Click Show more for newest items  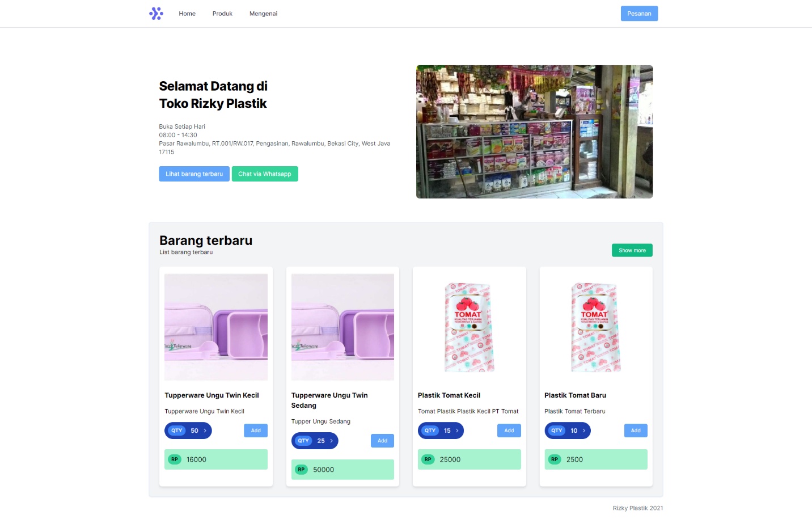coord(632,250)
